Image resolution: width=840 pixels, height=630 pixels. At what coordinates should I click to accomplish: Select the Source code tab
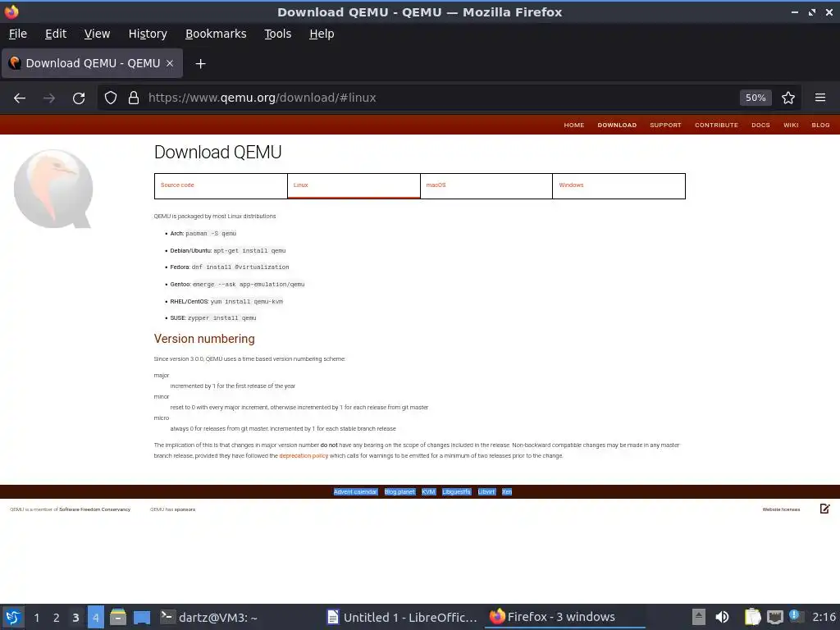[x=221, y=186]
